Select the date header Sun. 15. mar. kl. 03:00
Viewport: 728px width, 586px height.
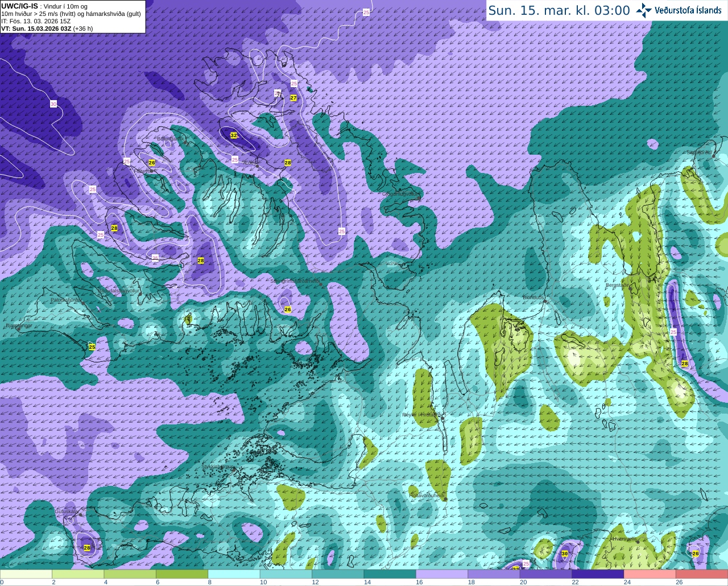tap(559, 10)
